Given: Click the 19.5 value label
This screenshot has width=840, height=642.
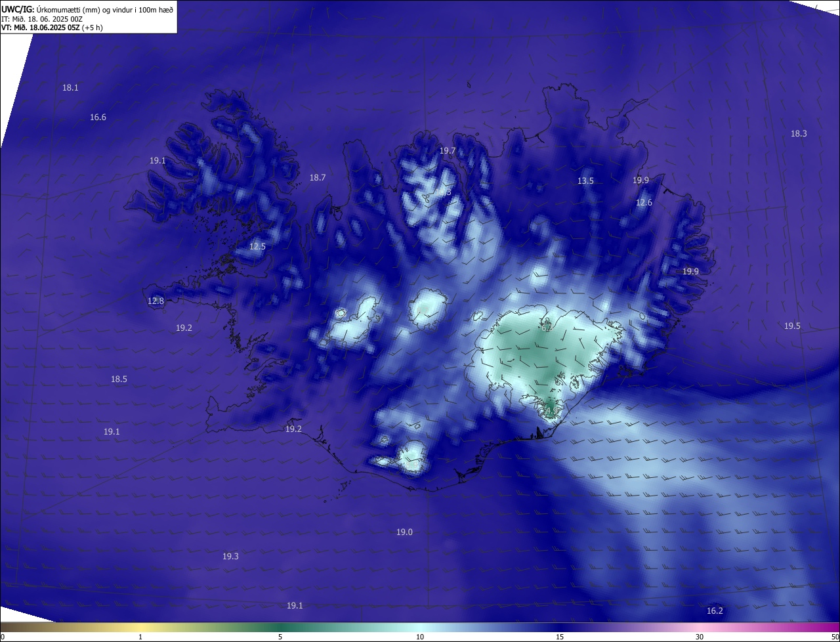Looking at the screenshot, I should [792, 326].
